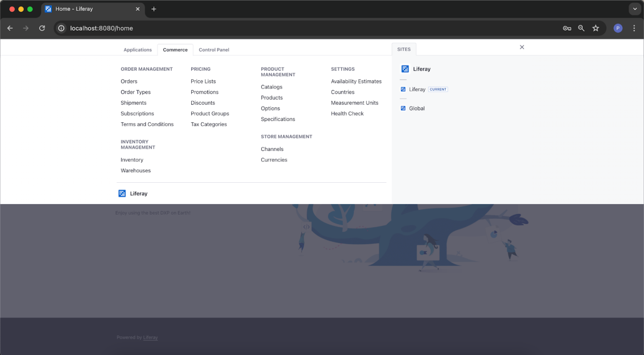The width and height of the screenshot is (644, 355).
Task: Reload the page with the refresh icon
Action: (42, 28)
